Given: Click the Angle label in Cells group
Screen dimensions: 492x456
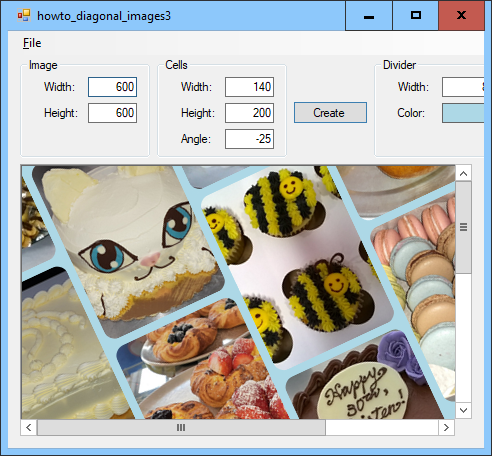Looking at the screenshot, I should (196, 139).
